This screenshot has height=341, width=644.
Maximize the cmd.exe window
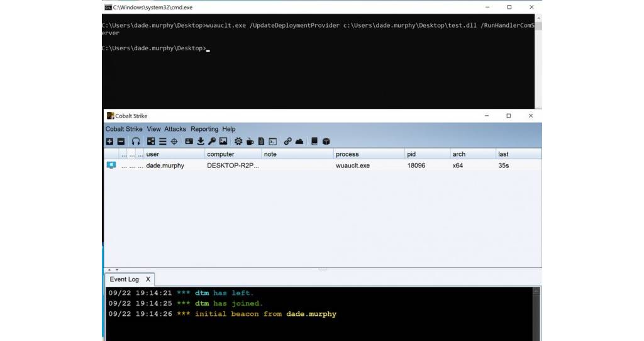pyautogui.click(x=509, y=7)
